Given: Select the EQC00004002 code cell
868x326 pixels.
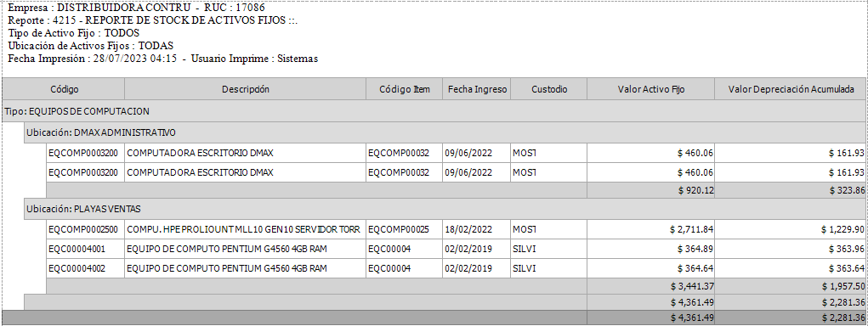Looking at the screenshot, I should pyautogui.click(x=85, y=268).
